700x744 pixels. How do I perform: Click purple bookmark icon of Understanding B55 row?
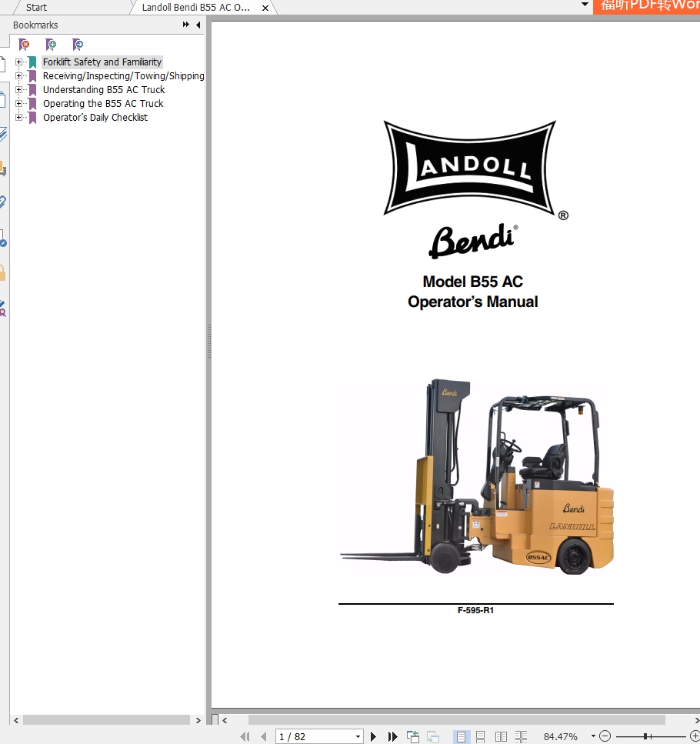coord(32,90)
